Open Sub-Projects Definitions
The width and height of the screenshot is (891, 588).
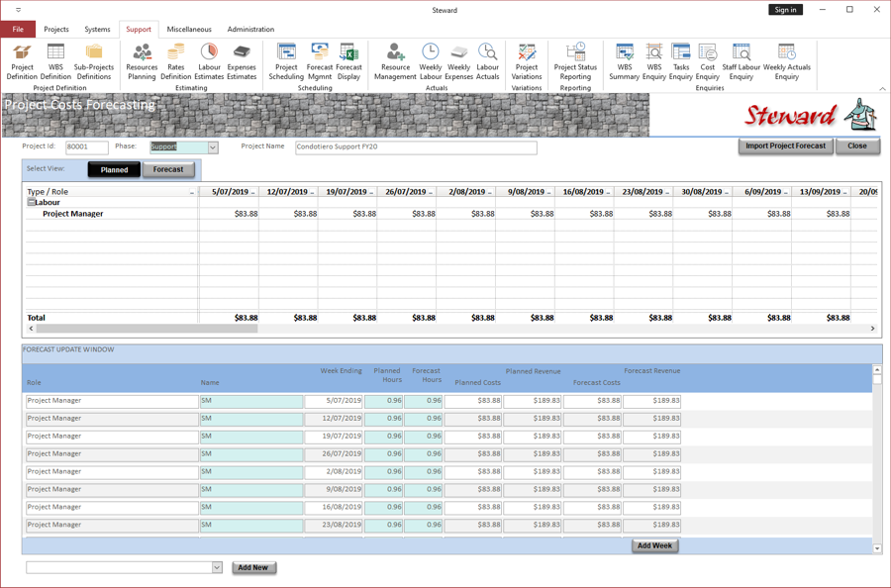pyautogui.click(x=94, y=62)
